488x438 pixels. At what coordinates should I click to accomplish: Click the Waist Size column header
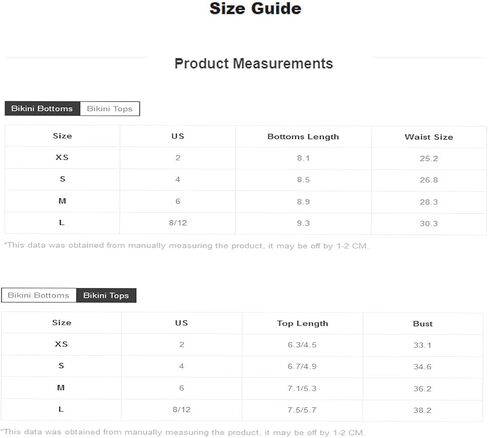click(x=429, y=137)
